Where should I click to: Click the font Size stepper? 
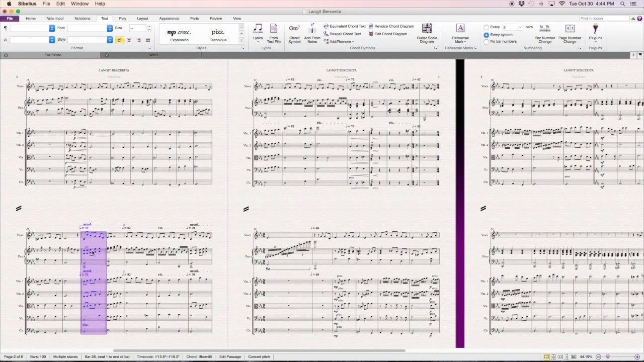pyautogui.click(x=149, y=28)
